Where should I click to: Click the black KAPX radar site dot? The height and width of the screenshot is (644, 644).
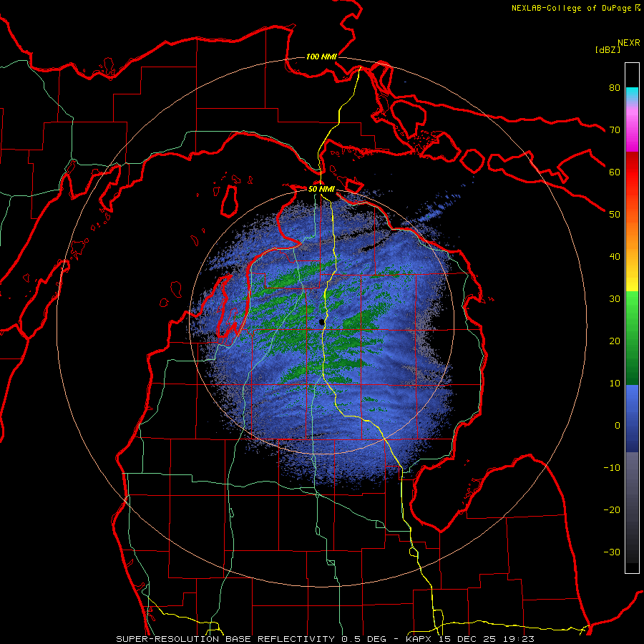(x=321, y=323)
